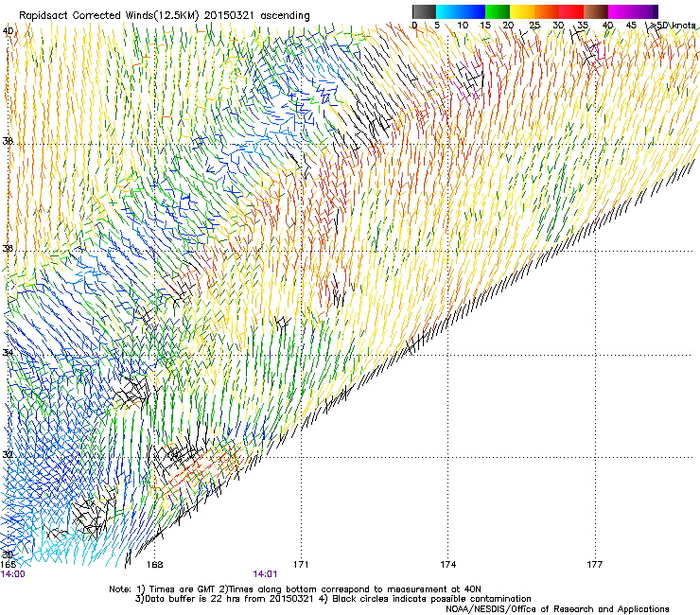Screen dimensions: 700x615
Task: Click the legend tick label 25
Action: (x=534, y=26)
